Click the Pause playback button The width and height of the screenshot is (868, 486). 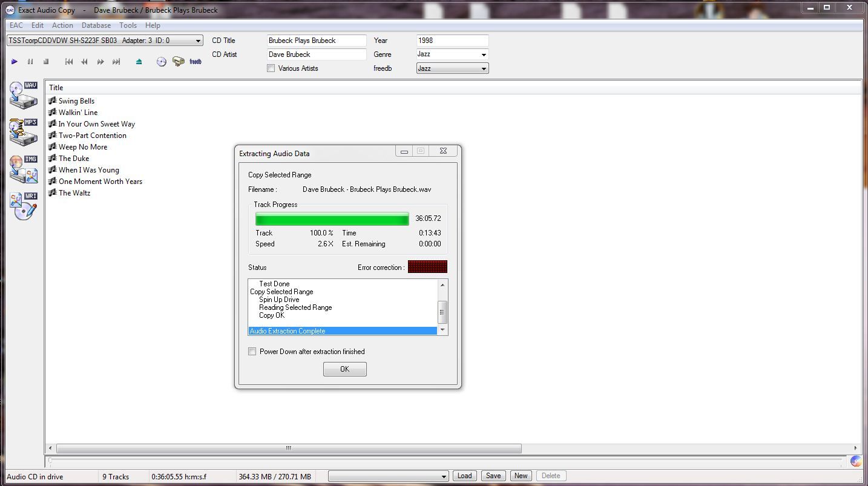(30, 62)
